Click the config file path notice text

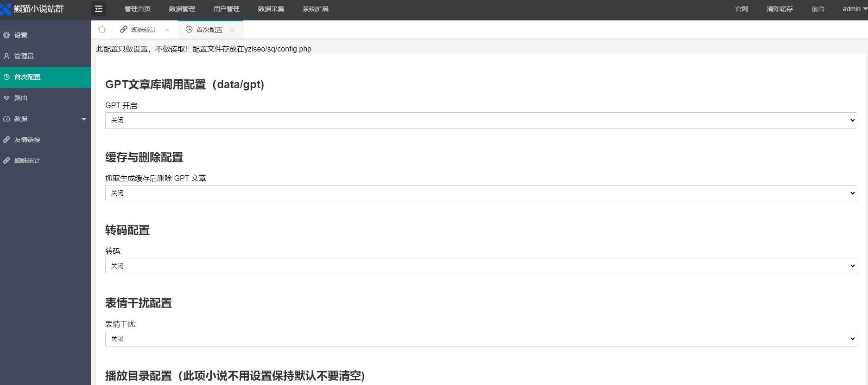203,49
